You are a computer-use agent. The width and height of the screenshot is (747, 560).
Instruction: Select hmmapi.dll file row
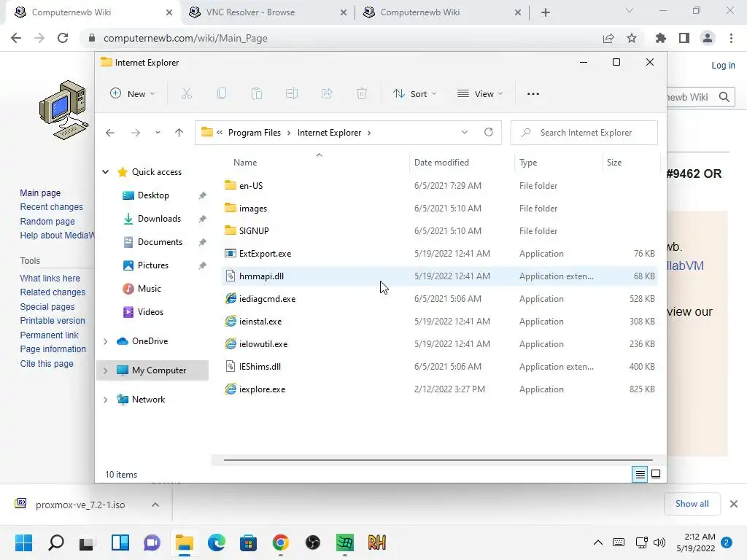coord(439,276)
